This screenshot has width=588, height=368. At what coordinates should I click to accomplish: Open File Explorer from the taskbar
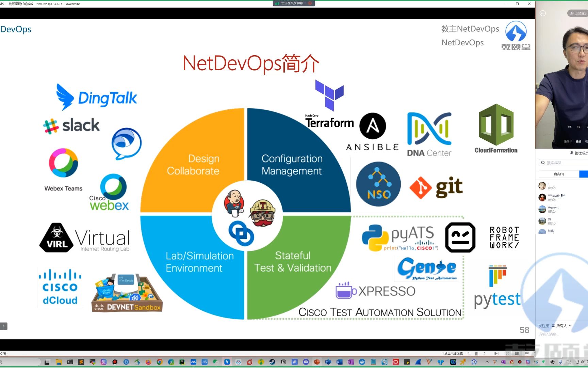point(59,362)
